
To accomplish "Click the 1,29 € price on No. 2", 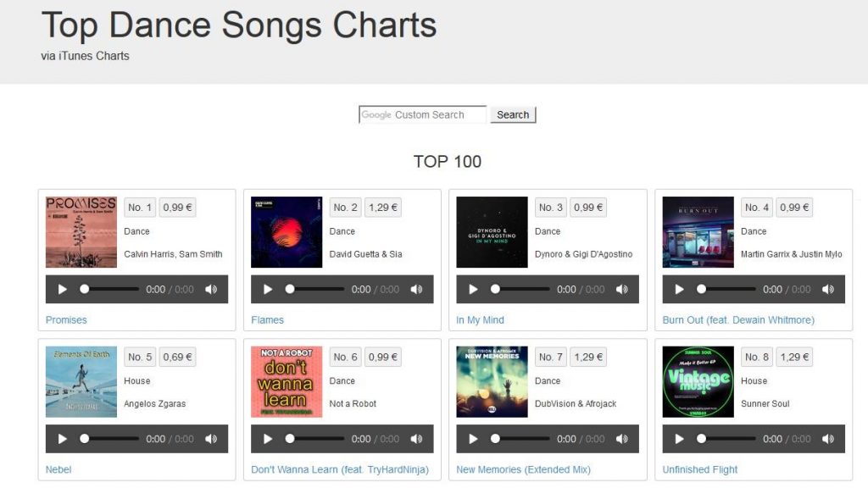I will pos(383,208).
